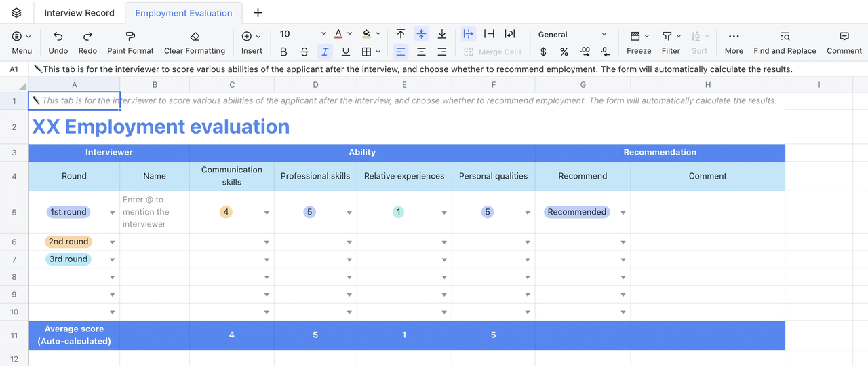Toggle strikethrough formatting
Screen dimensions: 868x366
[x=304, y=52]
